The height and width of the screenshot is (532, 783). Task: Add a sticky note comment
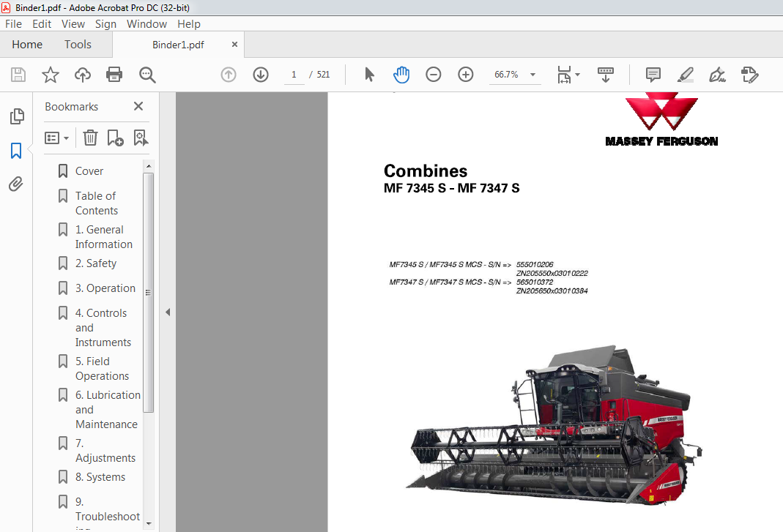653,75
